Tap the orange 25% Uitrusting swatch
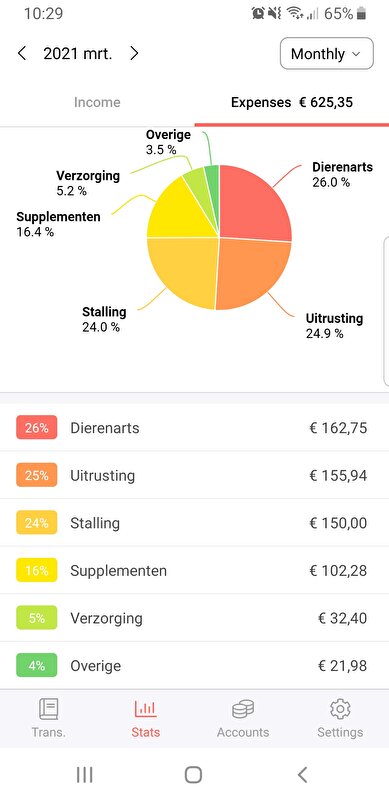Screen dimensions: 389x800 point(37,475)
